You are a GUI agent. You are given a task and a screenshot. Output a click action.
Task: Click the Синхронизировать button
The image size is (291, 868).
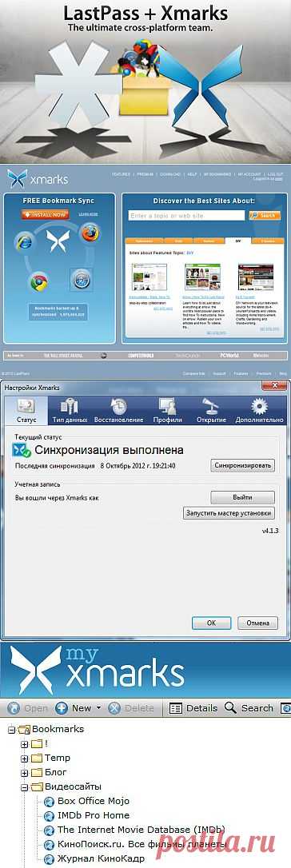pyautogui.click(x=242, y=465)
